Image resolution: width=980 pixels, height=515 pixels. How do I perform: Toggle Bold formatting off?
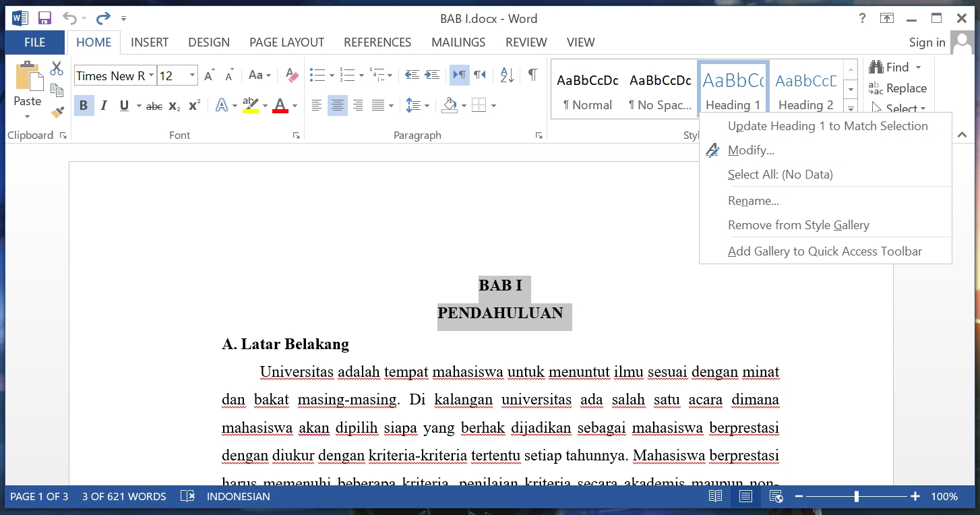(84, 106)
